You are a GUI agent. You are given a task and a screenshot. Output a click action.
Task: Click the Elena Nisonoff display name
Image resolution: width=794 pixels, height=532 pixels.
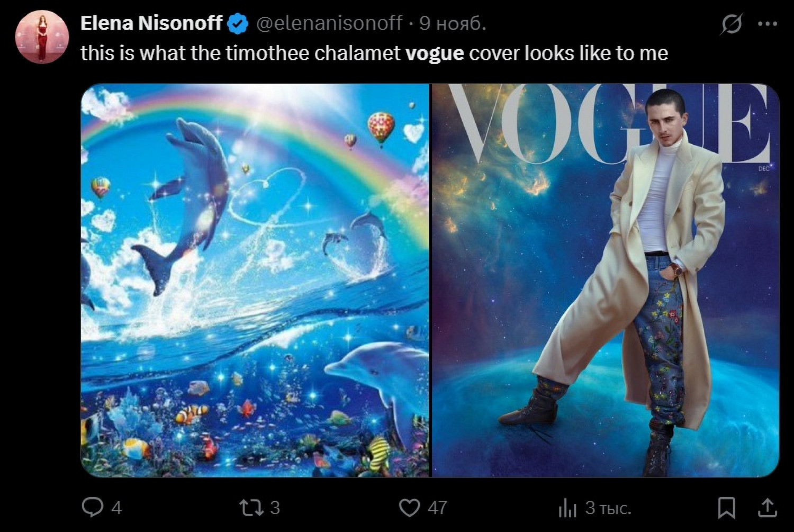coord(151,23)
